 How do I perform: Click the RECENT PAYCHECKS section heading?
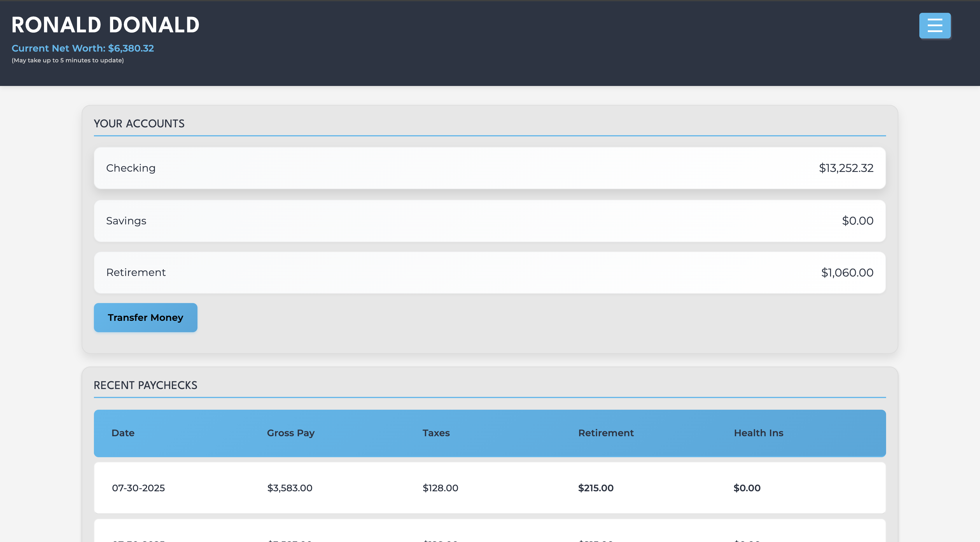tap(145, 386)
